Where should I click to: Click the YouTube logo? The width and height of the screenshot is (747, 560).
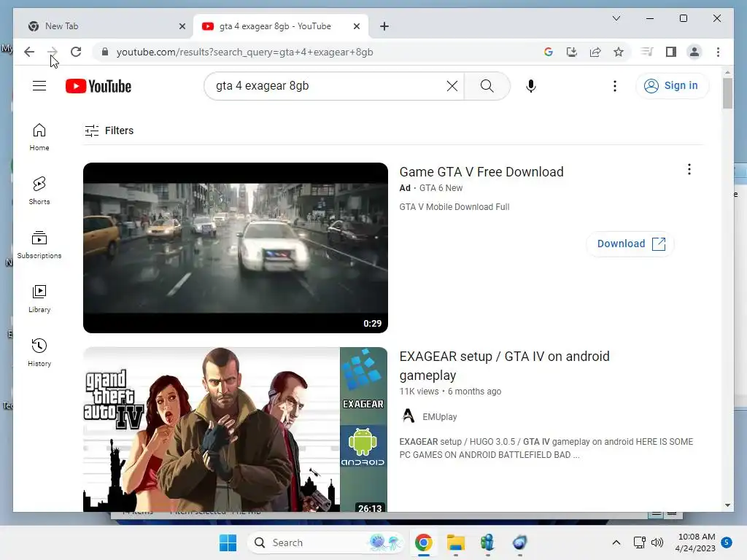[x=98, y=86]
